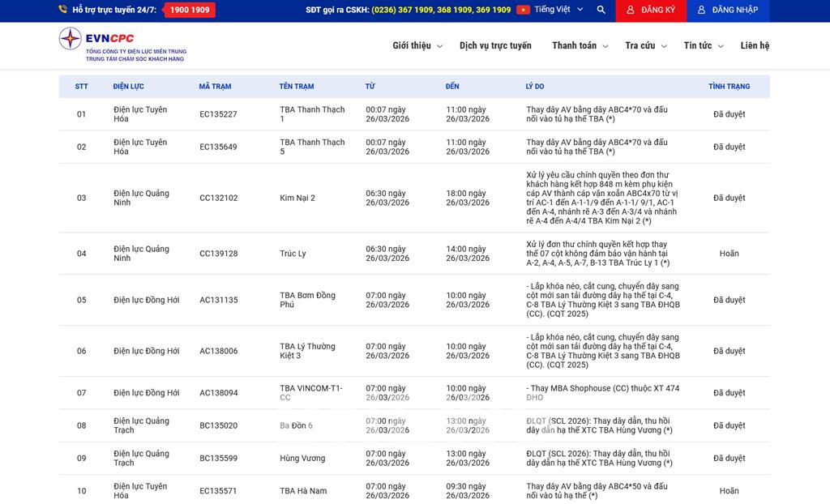Click the TBA VINCOM-T1-CC station name

(310, 393)
